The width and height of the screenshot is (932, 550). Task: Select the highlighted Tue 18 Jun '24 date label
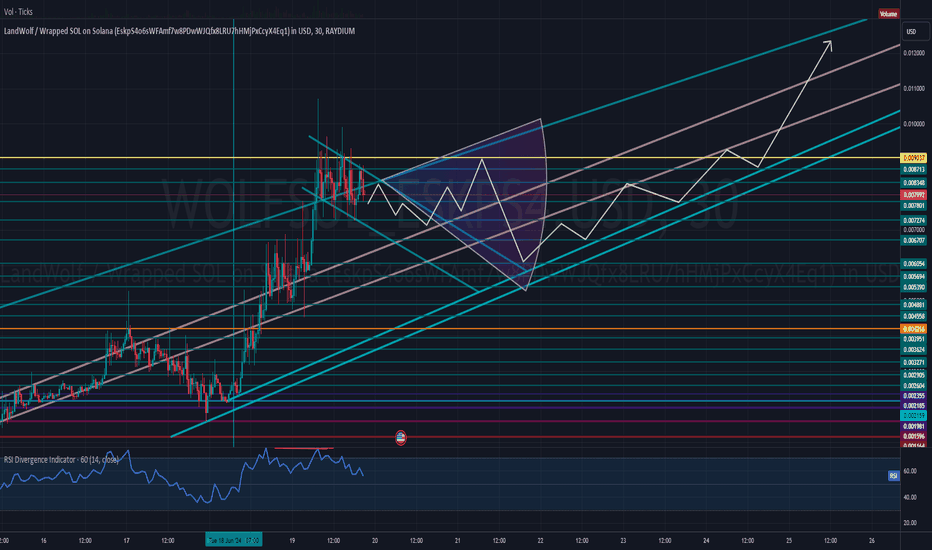click(x=234, y=540)
